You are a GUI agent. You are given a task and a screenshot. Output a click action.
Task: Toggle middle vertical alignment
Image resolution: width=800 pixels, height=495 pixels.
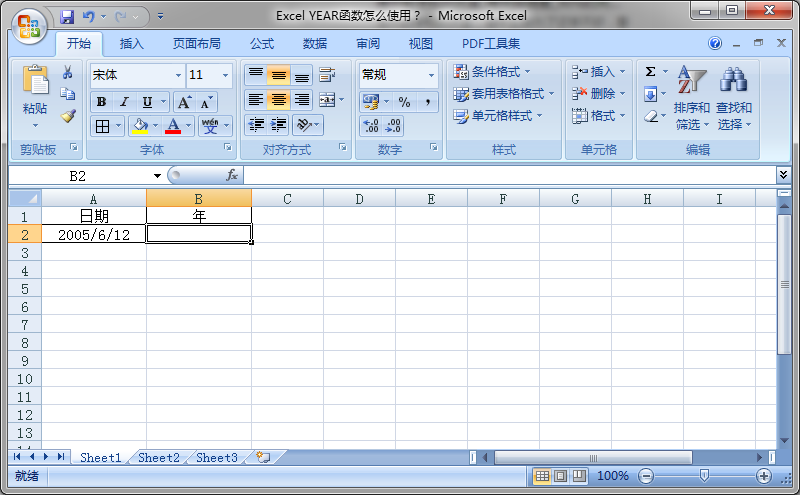coord(279,75)
